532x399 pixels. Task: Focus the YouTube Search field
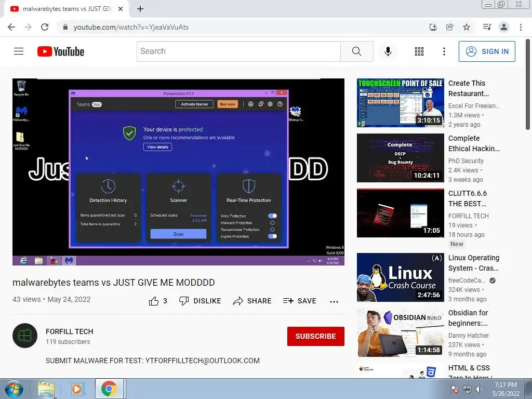pos(238,51)
